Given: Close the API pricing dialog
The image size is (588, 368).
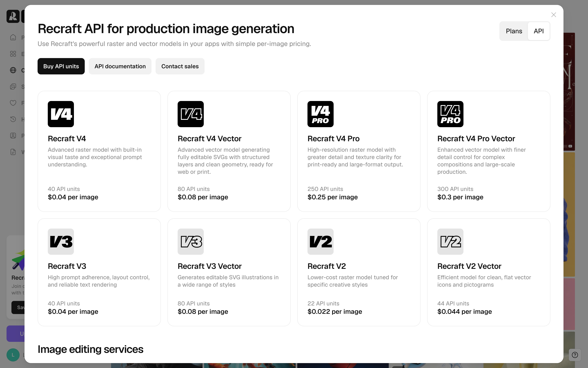Looking at the screenshot, I should point(553,15).
